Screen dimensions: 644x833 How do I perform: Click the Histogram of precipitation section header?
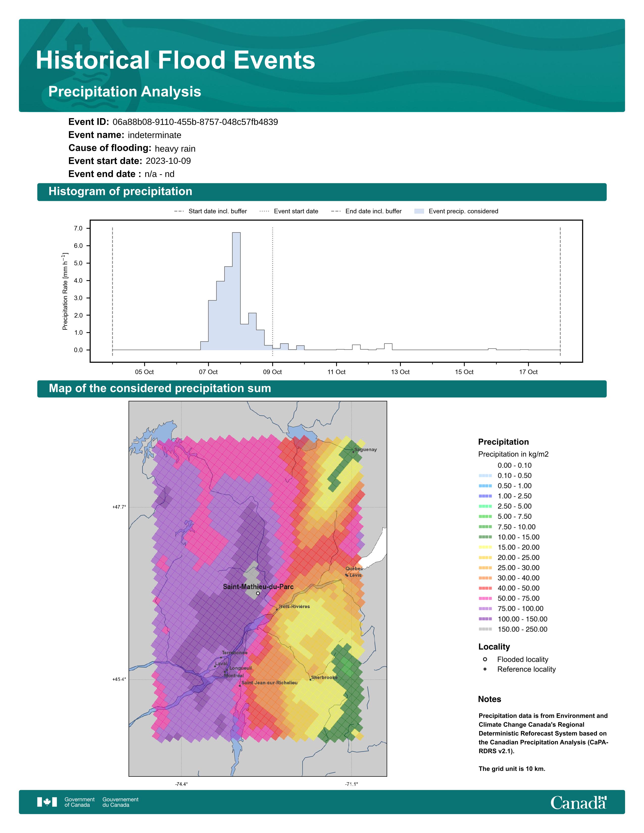pyautogui.click(x=120, y=192)
